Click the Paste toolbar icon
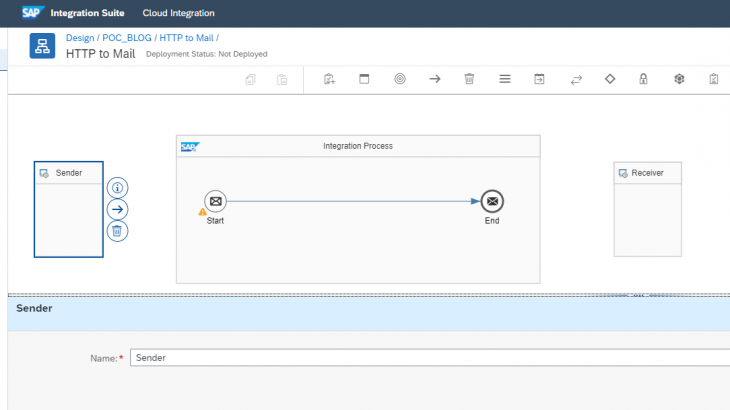Image resolution: width=730 pixels, height=410 pixels. (x=282, y=80)
